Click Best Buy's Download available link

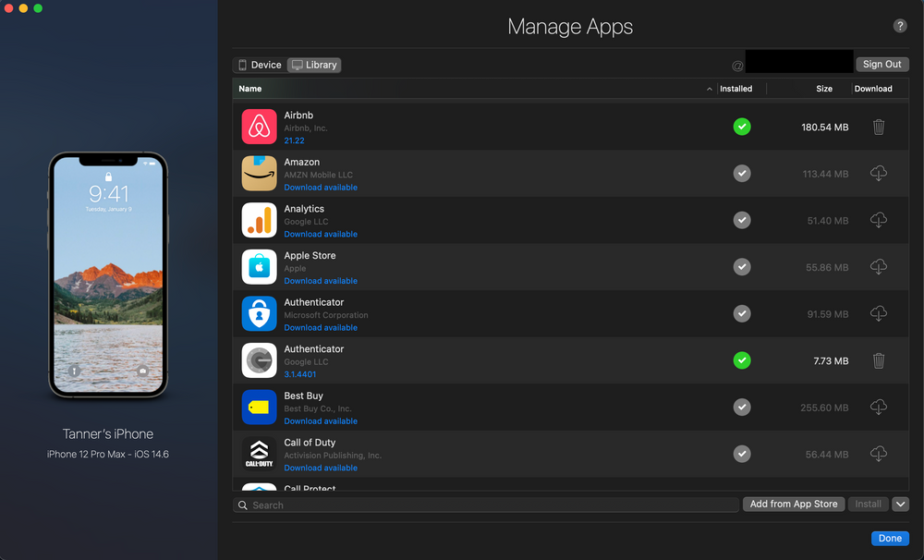(x=321, y=420)
